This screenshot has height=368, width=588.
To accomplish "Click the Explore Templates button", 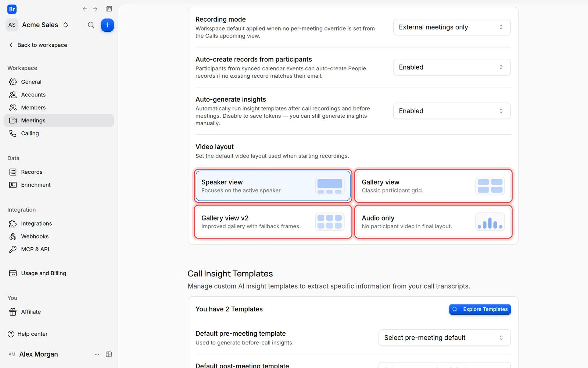I will [x=480, y=309].
